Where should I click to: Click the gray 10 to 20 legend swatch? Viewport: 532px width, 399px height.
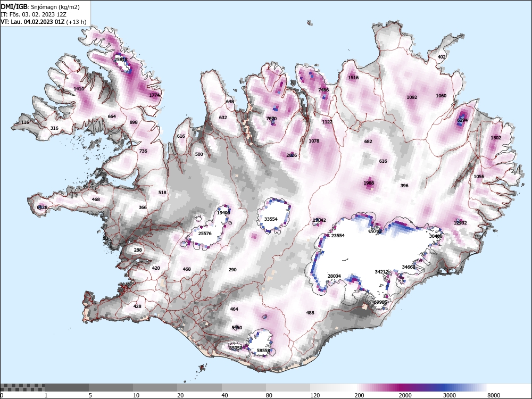tap(155, 387)
